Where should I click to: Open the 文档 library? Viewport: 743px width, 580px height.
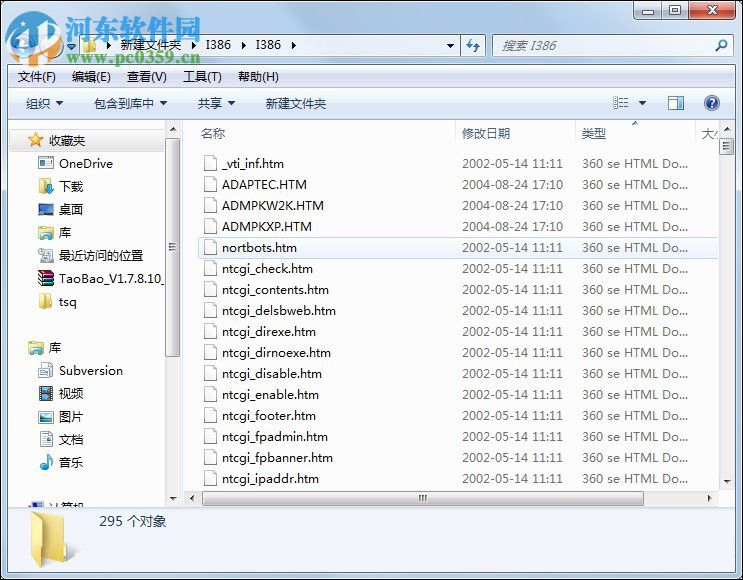click(71, 439)
